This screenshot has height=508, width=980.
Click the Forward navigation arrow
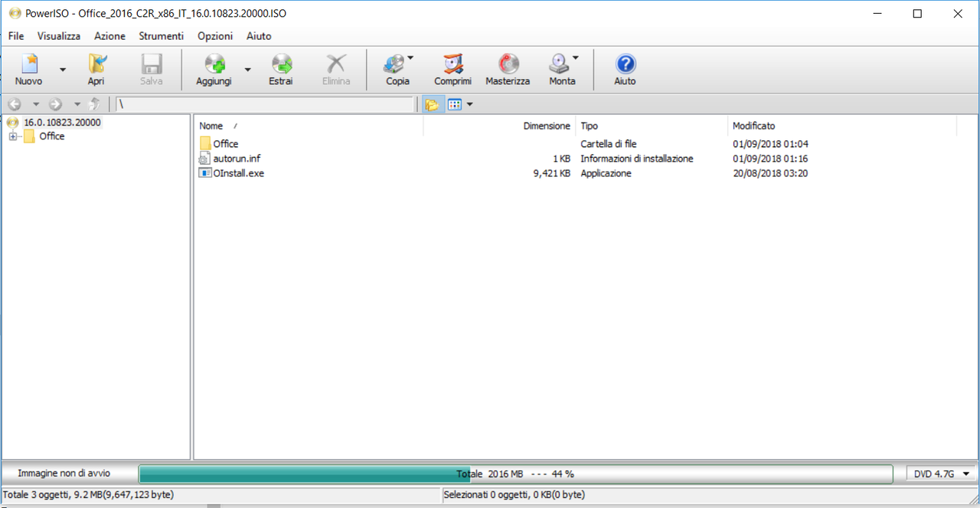[x=55, y=104]
